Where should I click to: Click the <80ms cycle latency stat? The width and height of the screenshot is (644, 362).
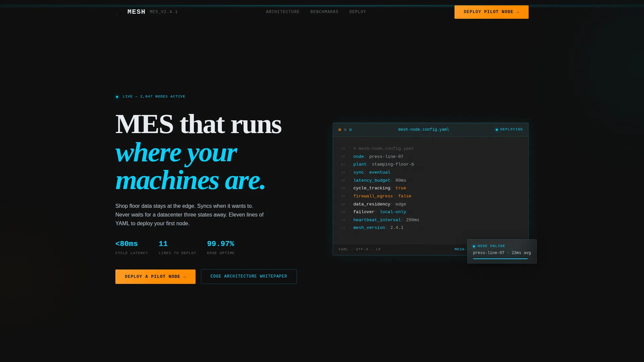click(131, 248)
